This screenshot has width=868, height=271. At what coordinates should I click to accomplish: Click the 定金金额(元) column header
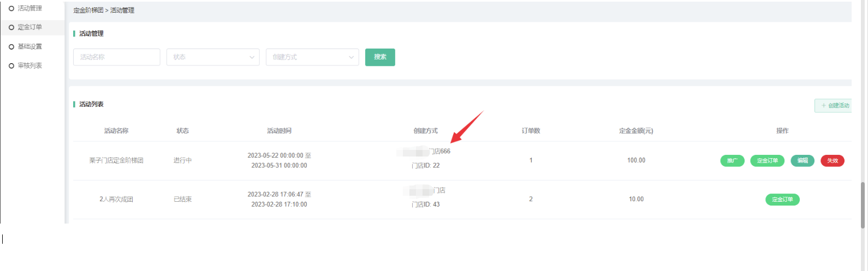tap(636, 131)
